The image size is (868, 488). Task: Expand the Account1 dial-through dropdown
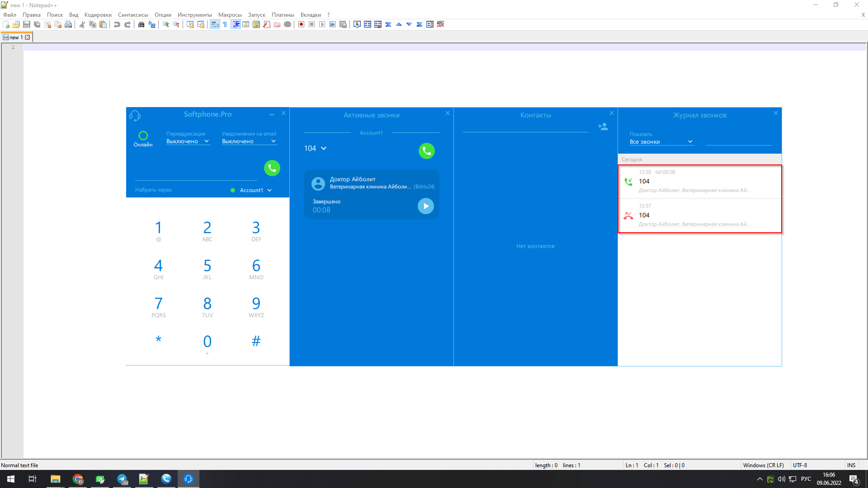[255, 190]
